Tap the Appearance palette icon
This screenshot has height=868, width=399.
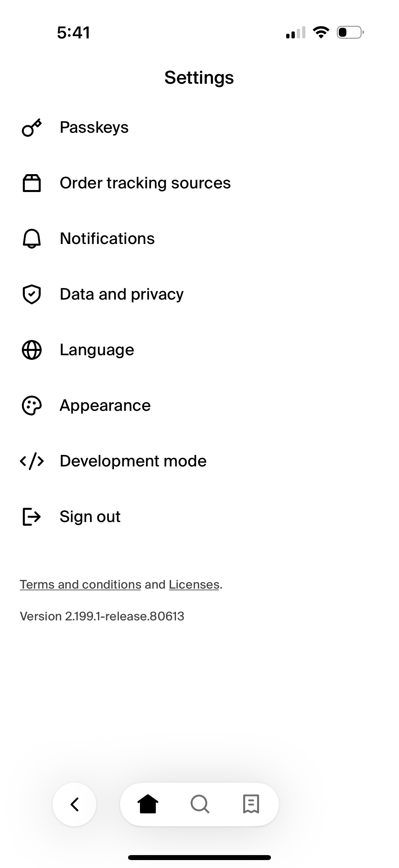[32, 406]
